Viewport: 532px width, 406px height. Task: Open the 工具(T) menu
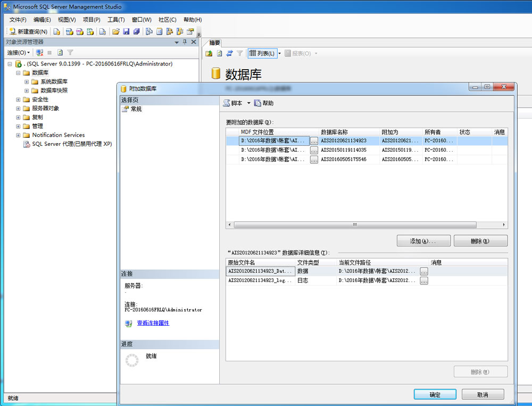click(x=116, y=20)
